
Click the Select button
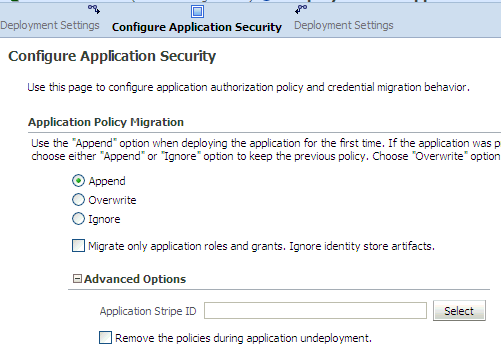tap(459, 311)
